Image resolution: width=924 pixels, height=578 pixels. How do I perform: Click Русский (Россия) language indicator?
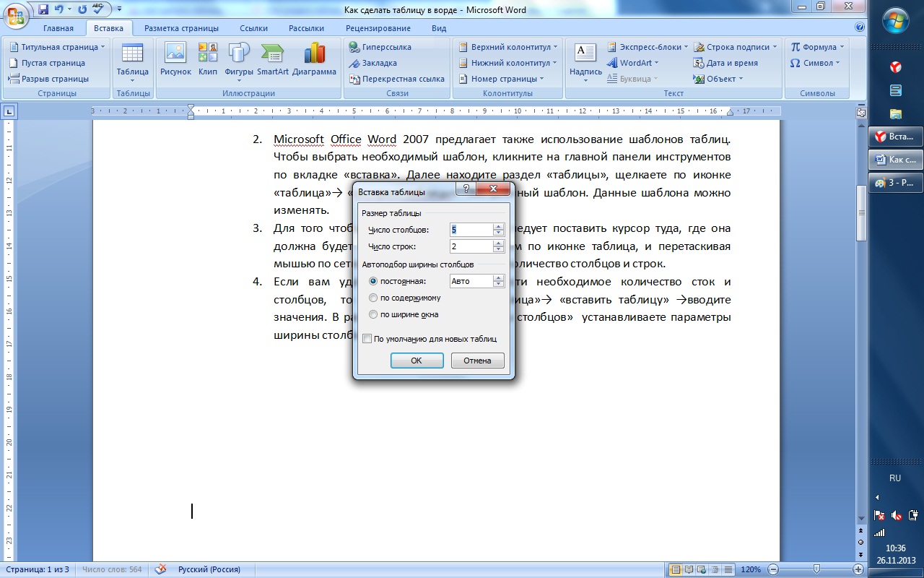click(x=209, y=569)
